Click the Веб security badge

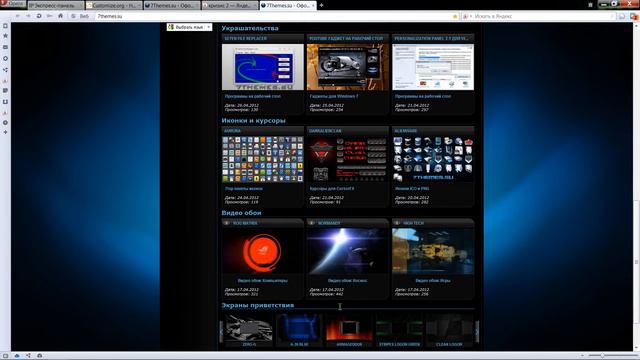pos(80,16)
